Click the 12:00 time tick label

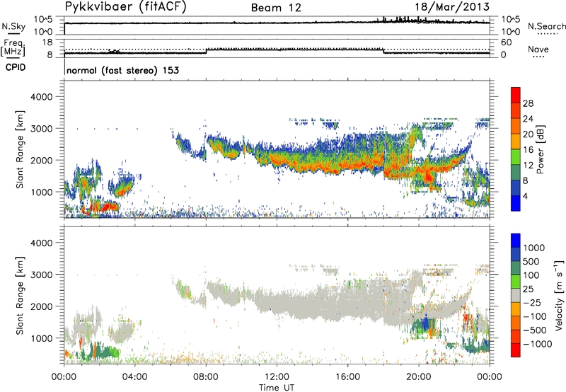[x=277, y=377]
